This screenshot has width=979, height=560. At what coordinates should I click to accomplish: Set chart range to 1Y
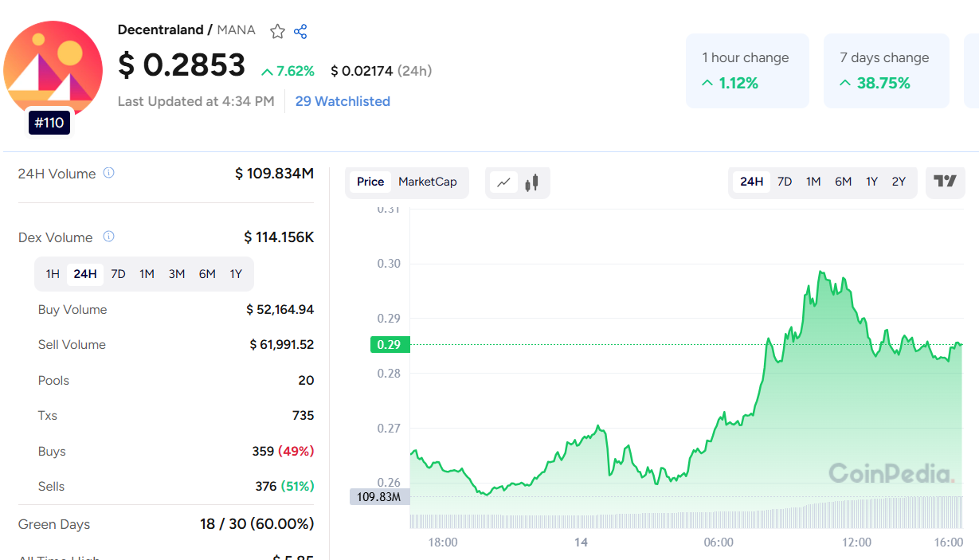(x=872, y=182)
